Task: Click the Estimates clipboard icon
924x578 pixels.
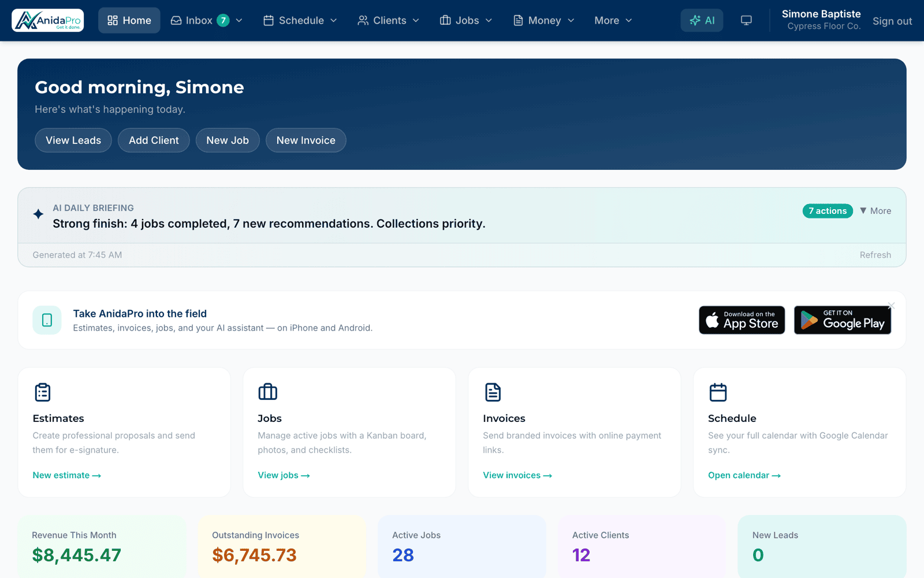Action: [x=43, y=392]
